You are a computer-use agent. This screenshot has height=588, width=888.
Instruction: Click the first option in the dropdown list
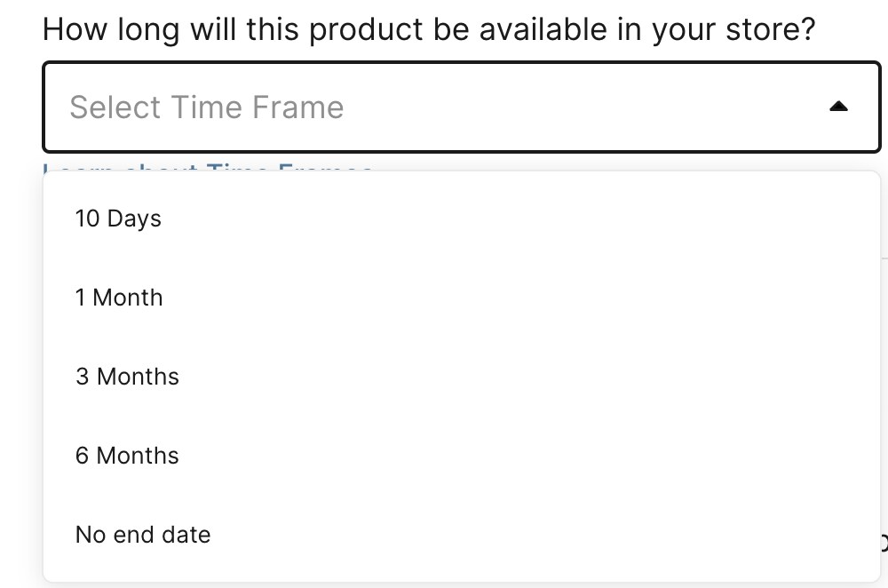click(x=118, y=219)
